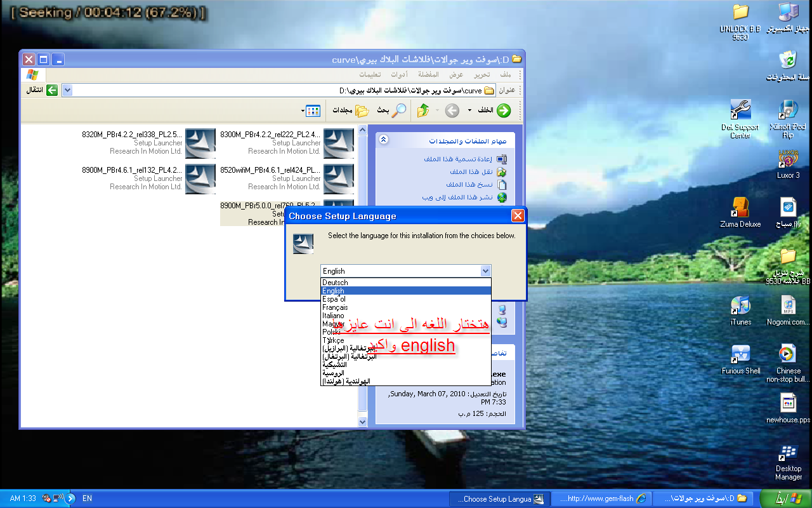Click the EN language bar indicator
Image resolution: width=812 pixels, height=508 pixels.
(87, 498)
